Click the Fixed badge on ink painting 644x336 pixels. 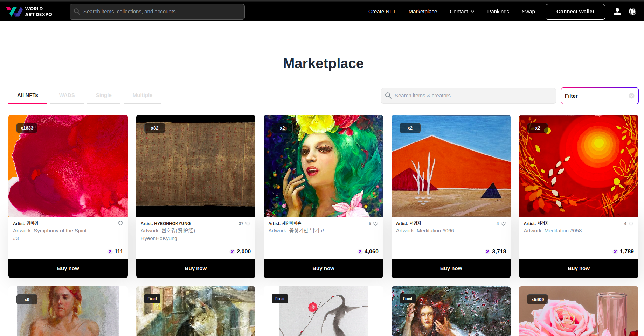[280, 299]
